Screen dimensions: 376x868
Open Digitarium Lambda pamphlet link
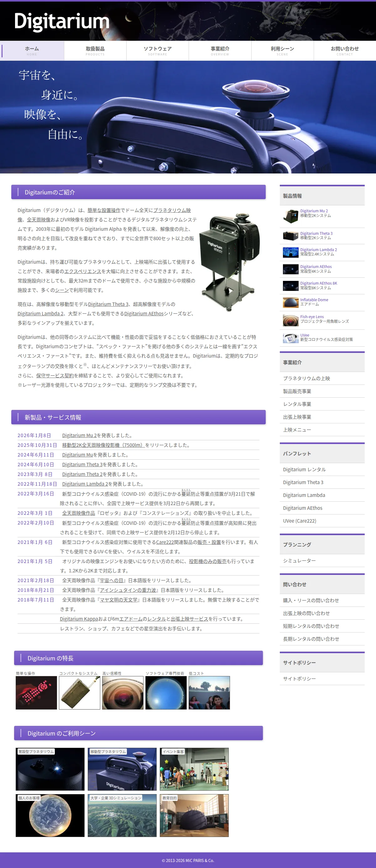322,495
